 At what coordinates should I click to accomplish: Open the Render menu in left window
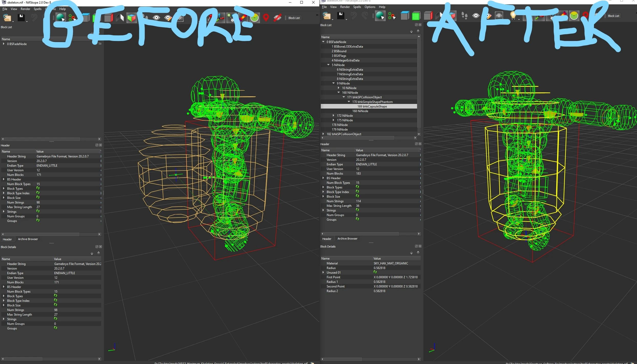point(25,9)
